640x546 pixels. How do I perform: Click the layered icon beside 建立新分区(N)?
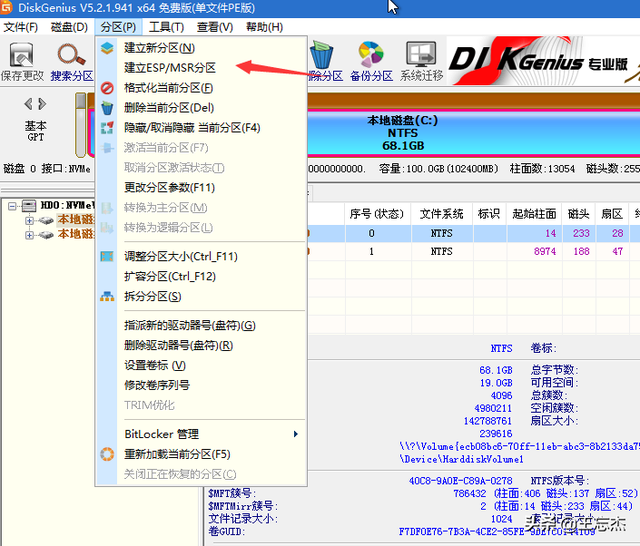coord(107,48)
